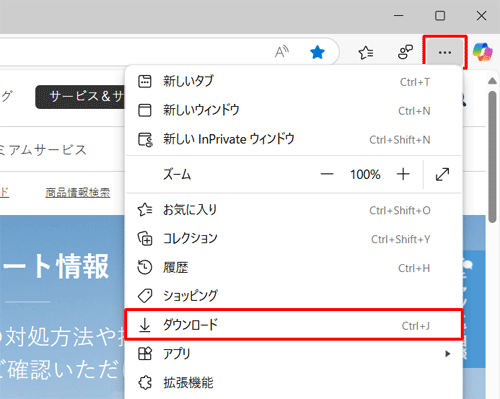
Task: Click the vertical scrollbar thumb
Action: click(492, 157)
